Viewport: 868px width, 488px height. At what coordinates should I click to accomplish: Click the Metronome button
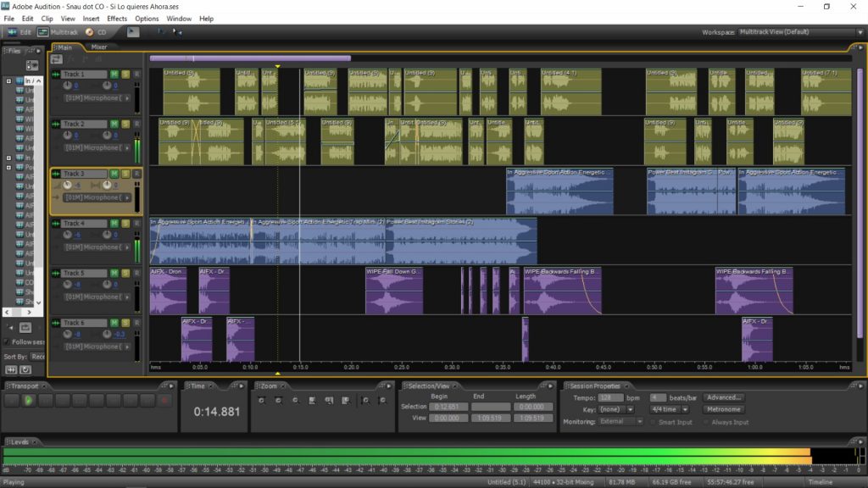[x=723, y=409]
